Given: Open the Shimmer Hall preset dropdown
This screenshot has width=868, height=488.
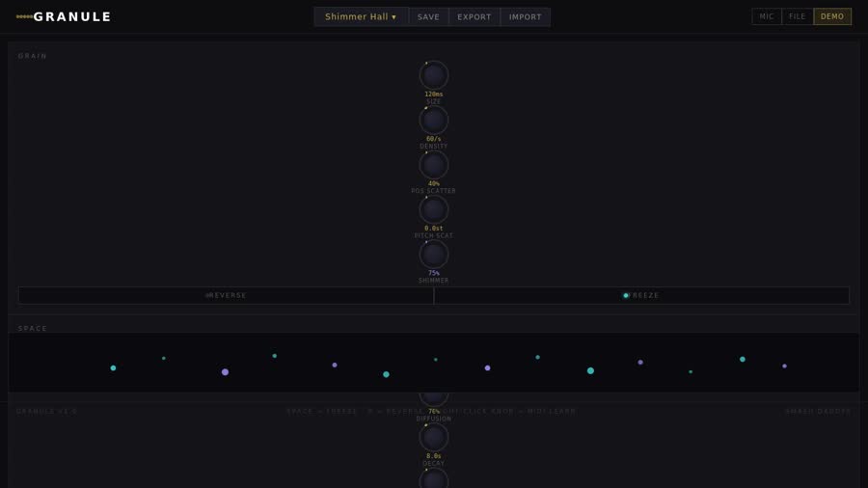Looking at the screenshot, I should pos(361,16).
